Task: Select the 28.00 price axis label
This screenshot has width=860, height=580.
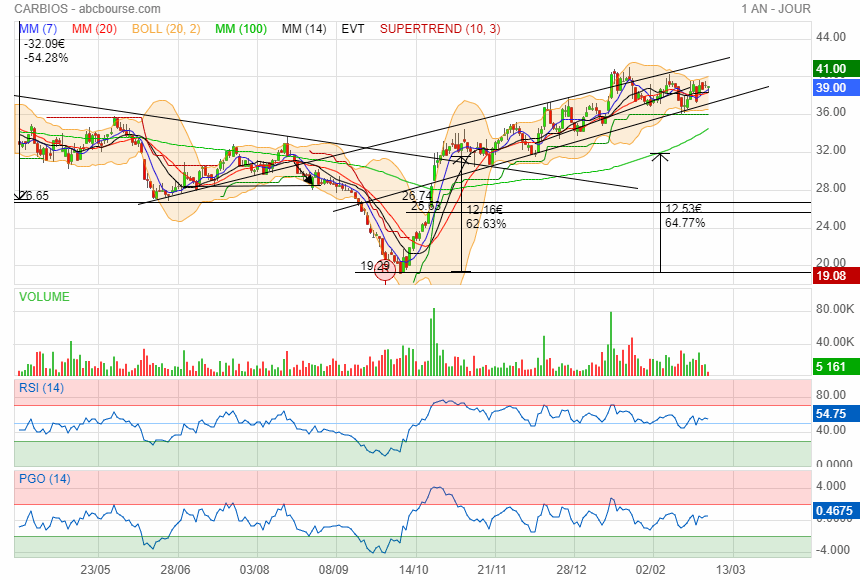Action: point(831,188)
